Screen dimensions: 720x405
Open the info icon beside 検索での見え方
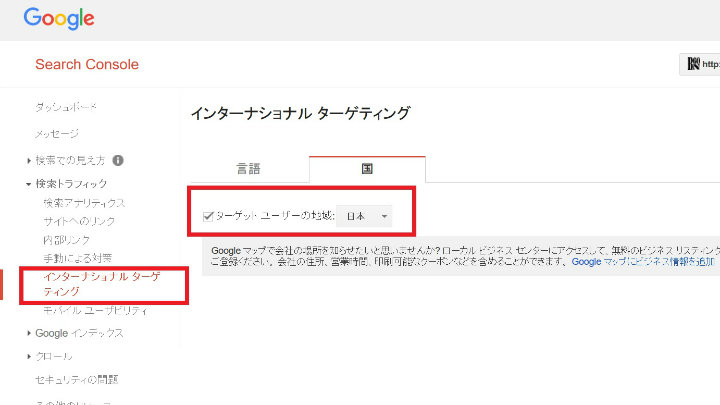[x=118, y=160]
